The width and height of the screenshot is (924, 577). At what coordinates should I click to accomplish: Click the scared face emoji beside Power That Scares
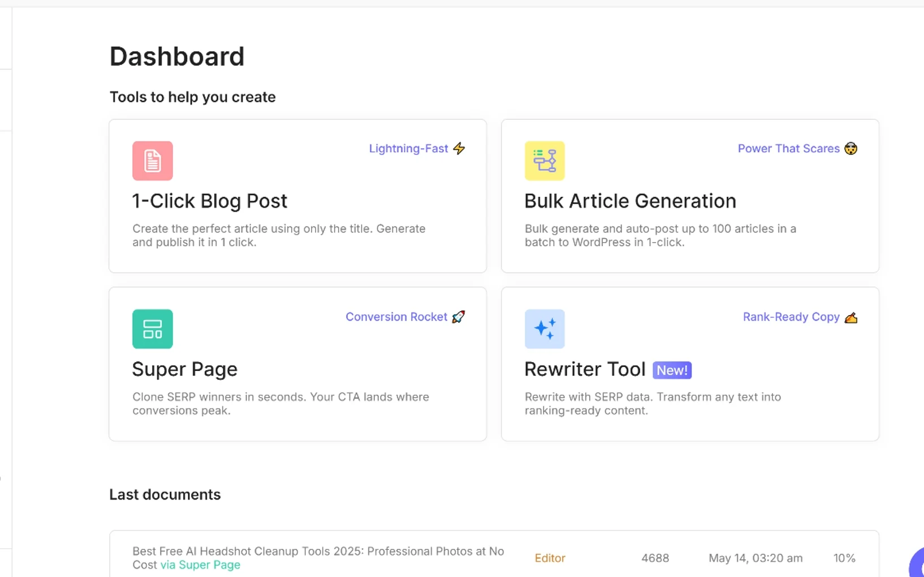point(850,148)
